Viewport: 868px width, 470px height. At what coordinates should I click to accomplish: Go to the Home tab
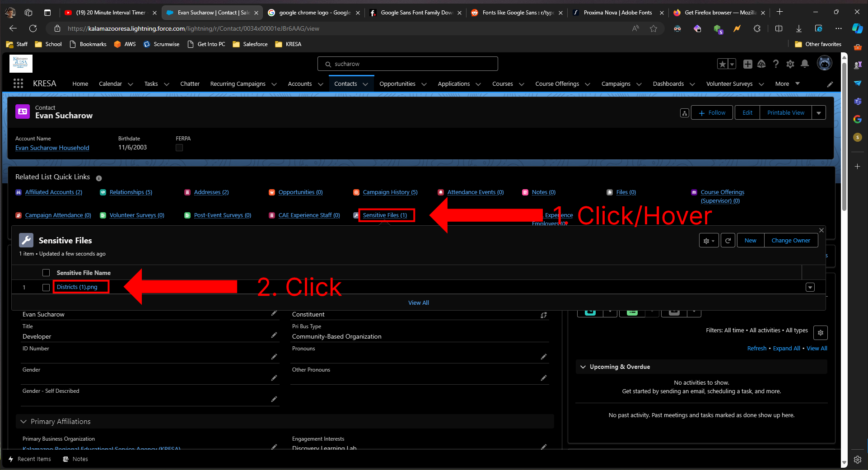[x=80, y=84]
